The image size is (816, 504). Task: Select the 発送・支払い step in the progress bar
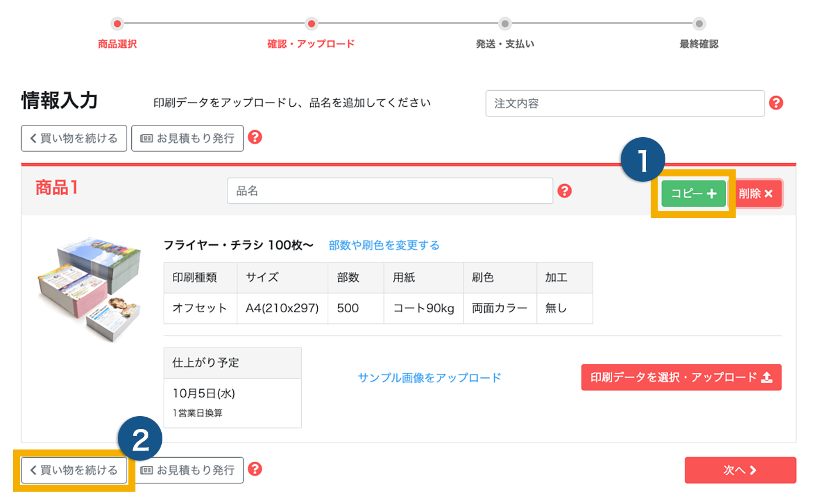pos(505,25)
